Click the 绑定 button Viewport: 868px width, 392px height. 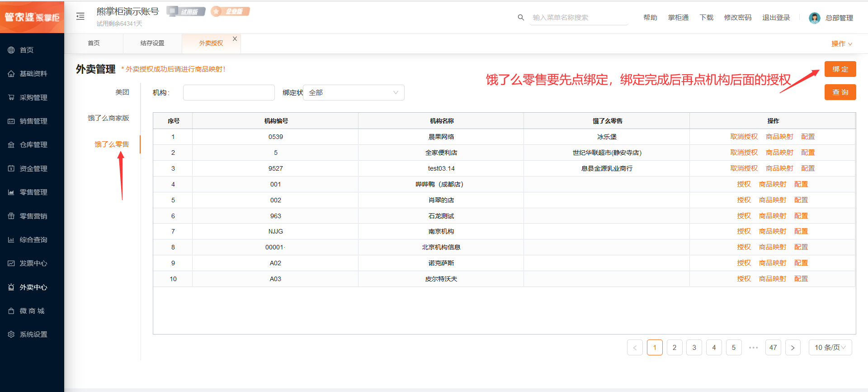[840, 69]
